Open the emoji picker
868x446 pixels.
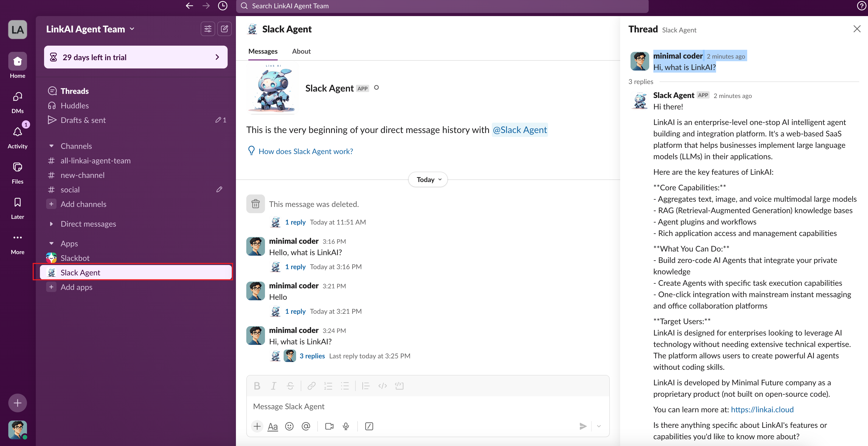pos(289,427)
